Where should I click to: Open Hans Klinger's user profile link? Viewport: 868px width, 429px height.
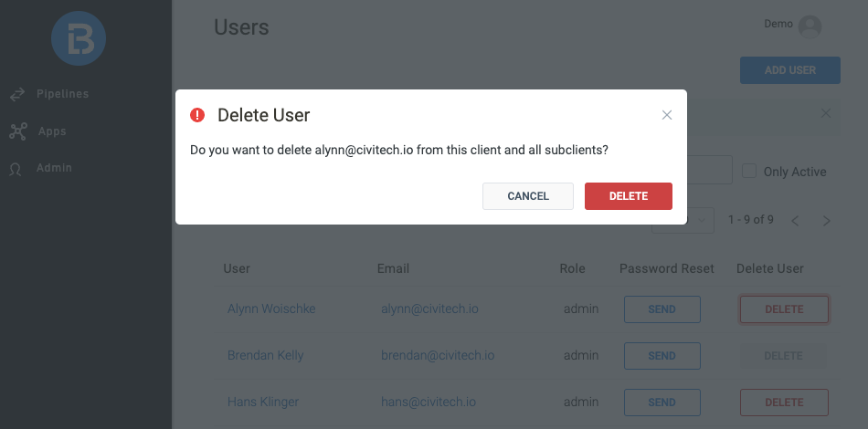coord(263,402)
